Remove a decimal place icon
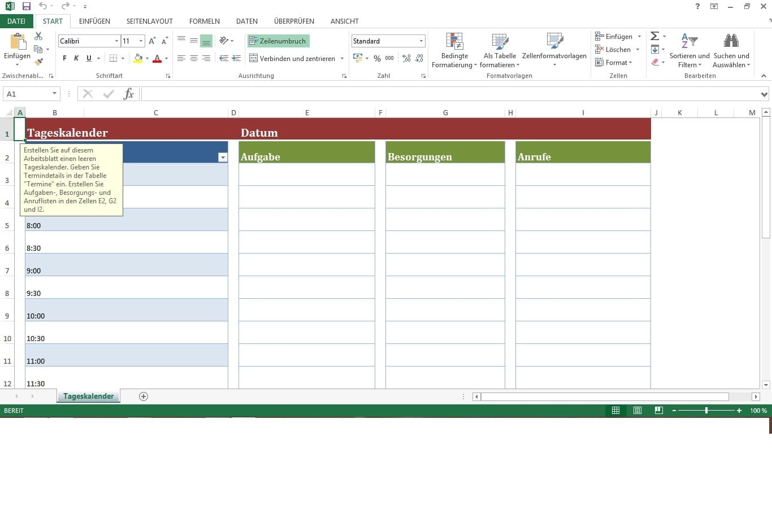 (x=419, y=58)
